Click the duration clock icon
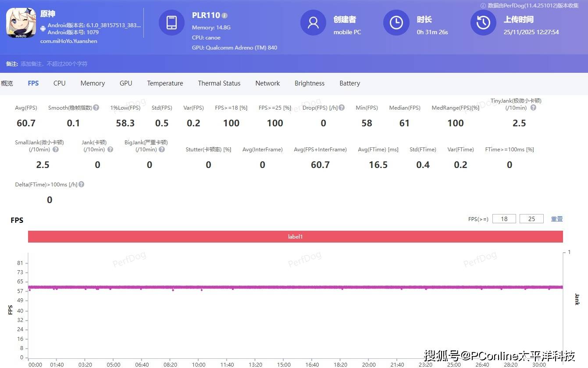Screen dimensions: 588x368 click(x=396, y=22)
